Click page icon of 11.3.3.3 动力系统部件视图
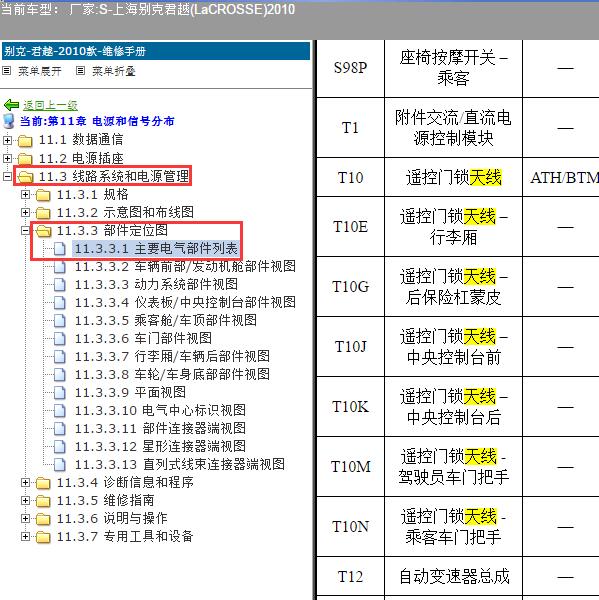 [60, 284]
